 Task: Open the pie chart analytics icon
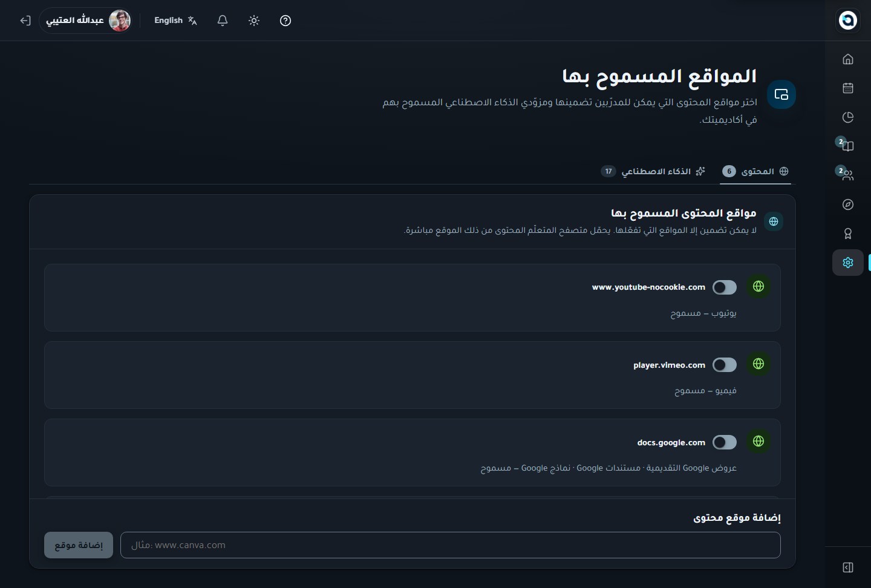pyautogui.click(x=848, y=117)
